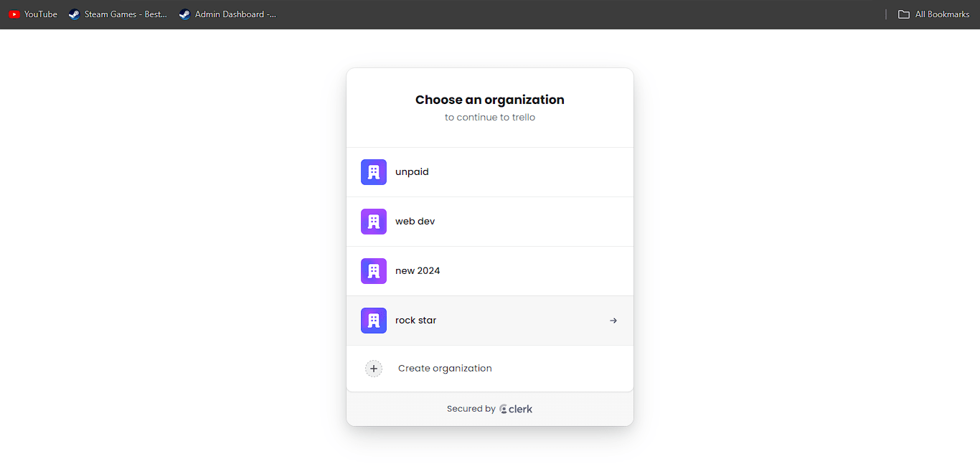Click the building icon beside rock star
Viewport: 980px width, 464px height.
(374, 321)
